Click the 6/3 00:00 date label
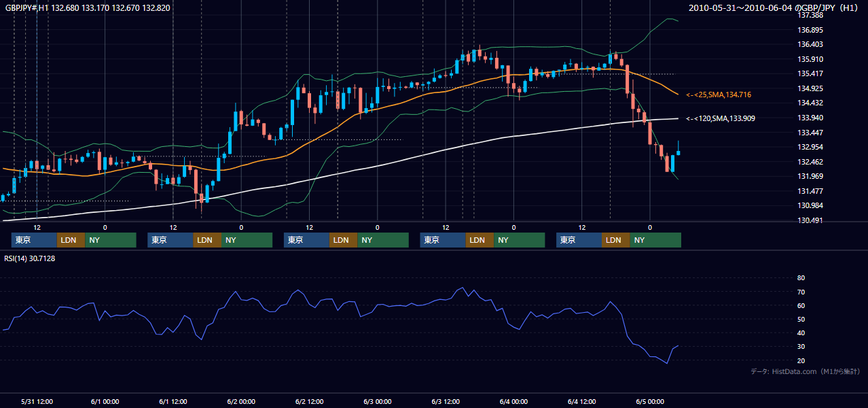Screen dimensions: 868x408 (377, 401)
